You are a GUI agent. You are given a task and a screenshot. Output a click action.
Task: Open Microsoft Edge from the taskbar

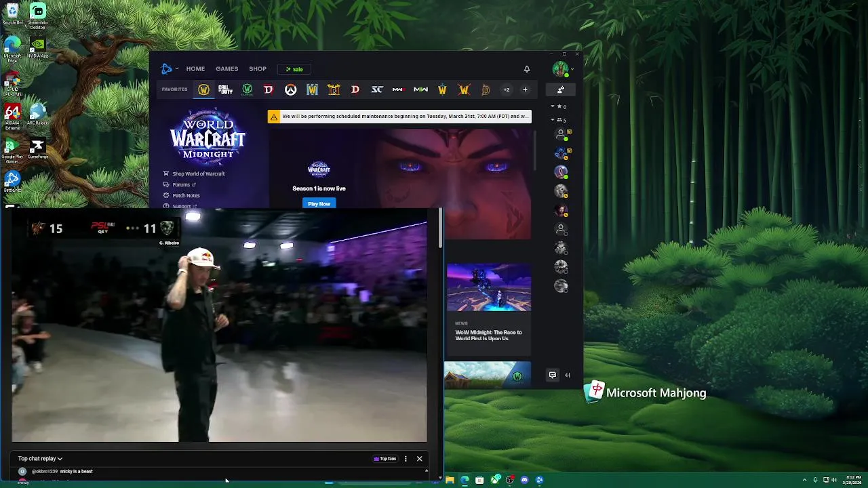point(465,480)
